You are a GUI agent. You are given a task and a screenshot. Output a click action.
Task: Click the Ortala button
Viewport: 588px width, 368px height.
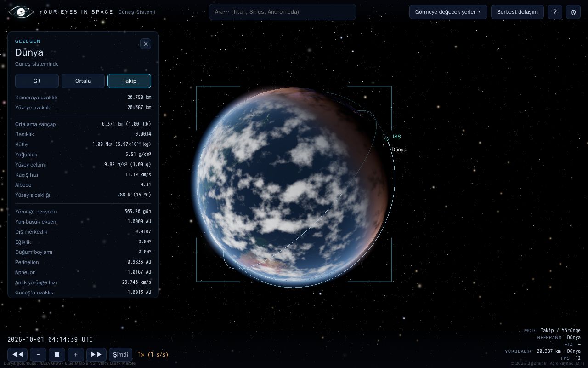83,81
